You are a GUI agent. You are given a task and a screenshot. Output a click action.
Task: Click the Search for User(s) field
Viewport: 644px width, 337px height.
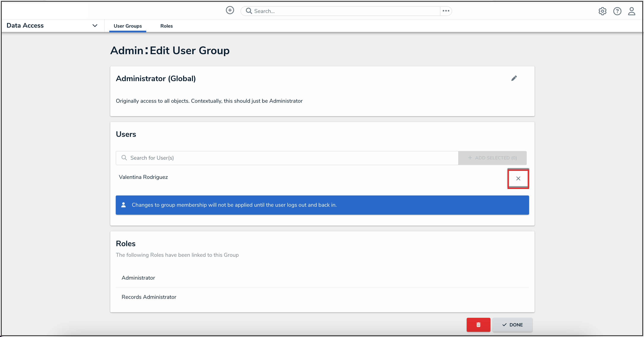pos(287,158)
